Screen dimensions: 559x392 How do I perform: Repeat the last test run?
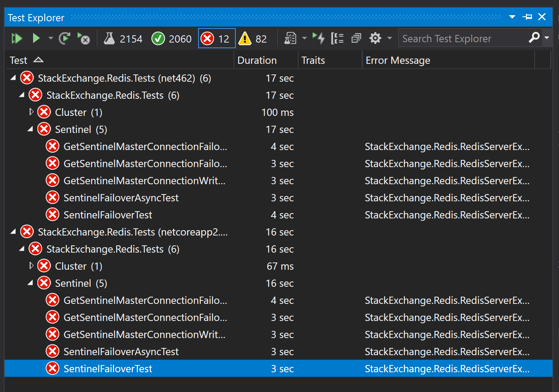[65, 38]
